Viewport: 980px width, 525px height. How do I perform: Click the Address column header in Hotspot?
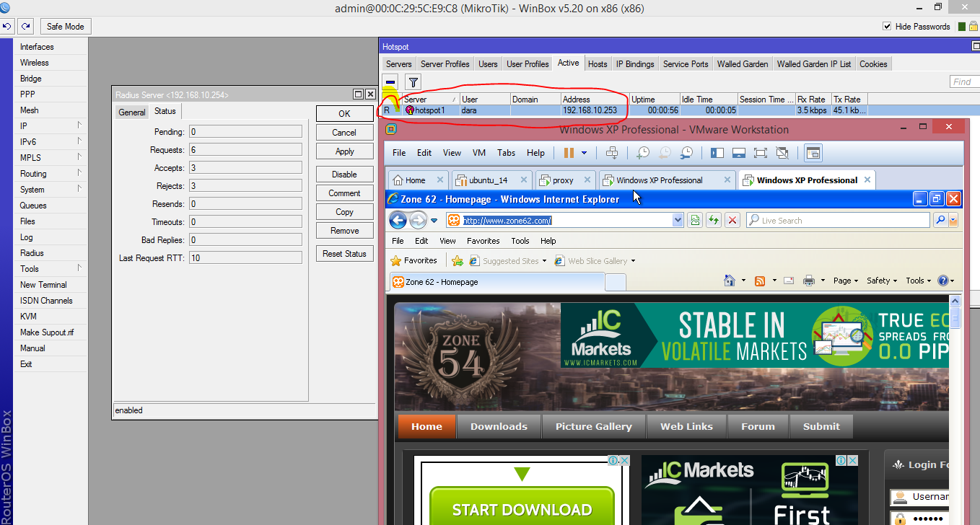click(595, 99)
